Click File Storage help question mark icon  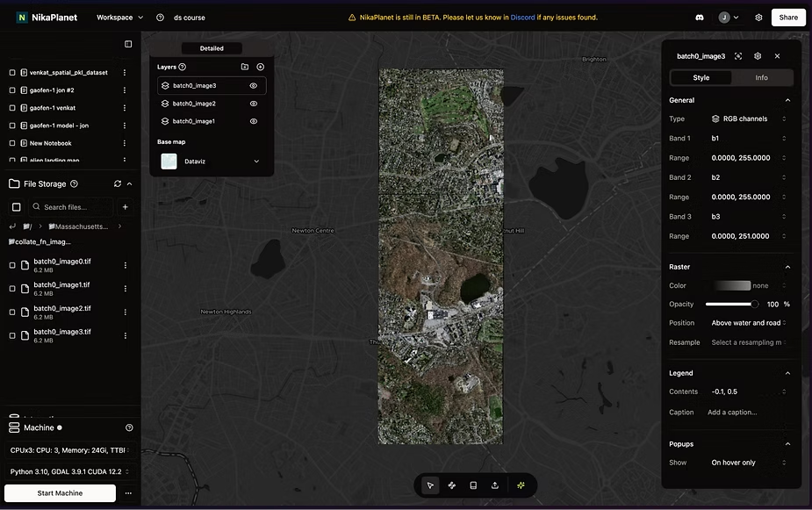pos(74,183)
